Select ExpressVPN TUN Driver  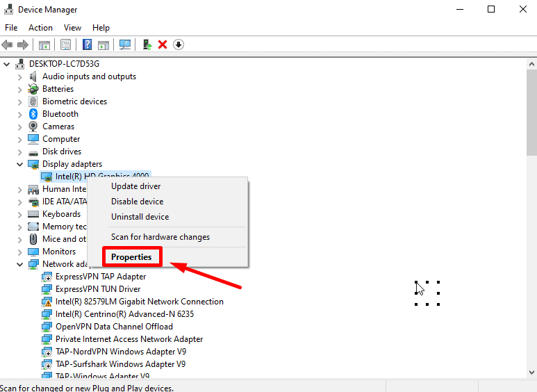click(98, 289)
